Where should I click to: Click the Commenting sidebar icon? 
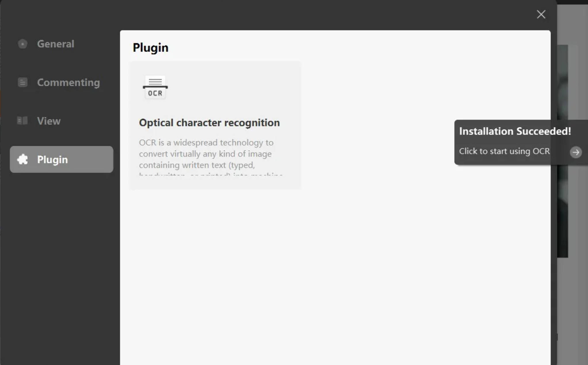pos(22,82)
